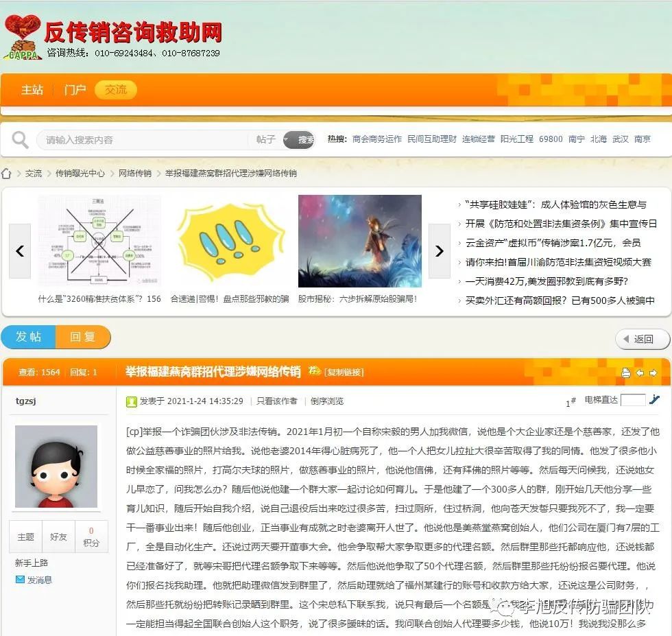Click the CAPPA site logo

pos(23,37)
